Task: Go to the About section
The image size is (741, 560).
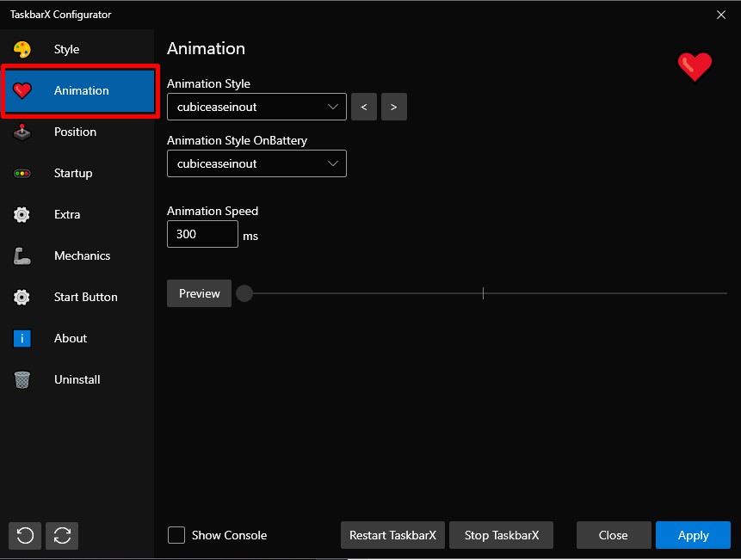Action: (x=70, y=338)
